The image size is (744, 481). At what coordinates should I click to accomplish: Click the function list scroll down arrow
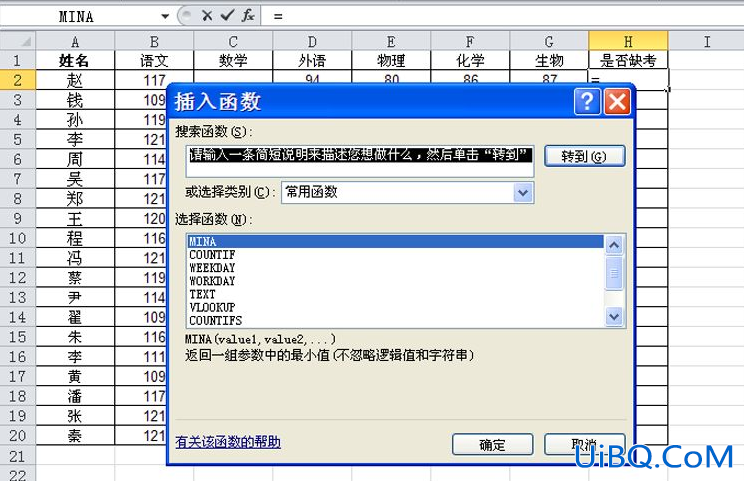coord(614,316)
